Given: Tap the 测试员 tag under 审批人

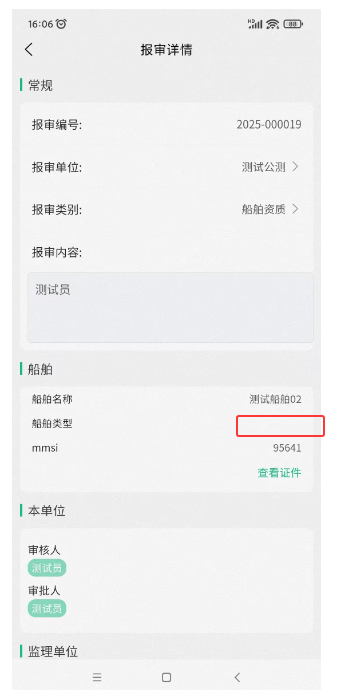Looking at the screenshot, I should 47,609.
